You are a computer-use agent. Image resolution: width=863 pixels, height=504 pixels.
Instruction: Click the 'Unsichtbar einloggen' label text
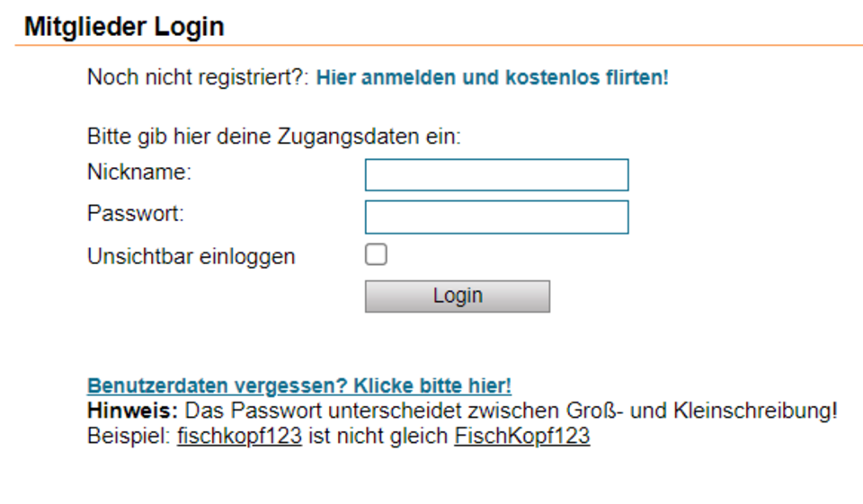click(191, 256)
